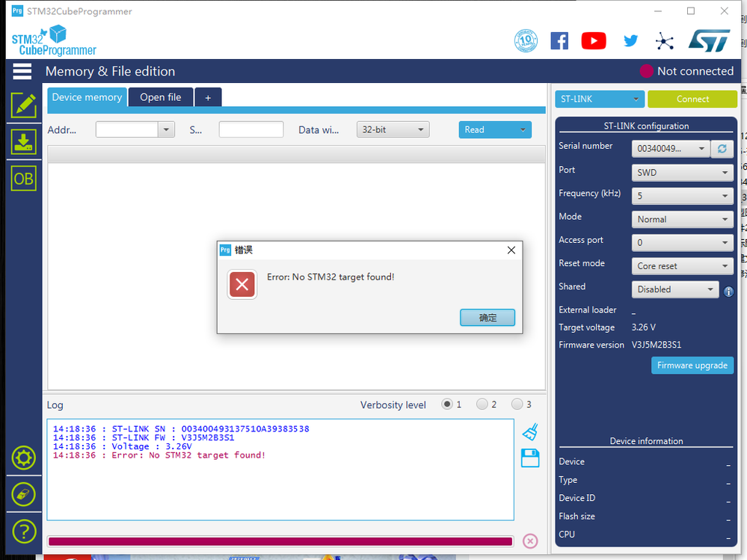747x560 pixels.
Task: Open ST community network icon
Action: (665, 41)
